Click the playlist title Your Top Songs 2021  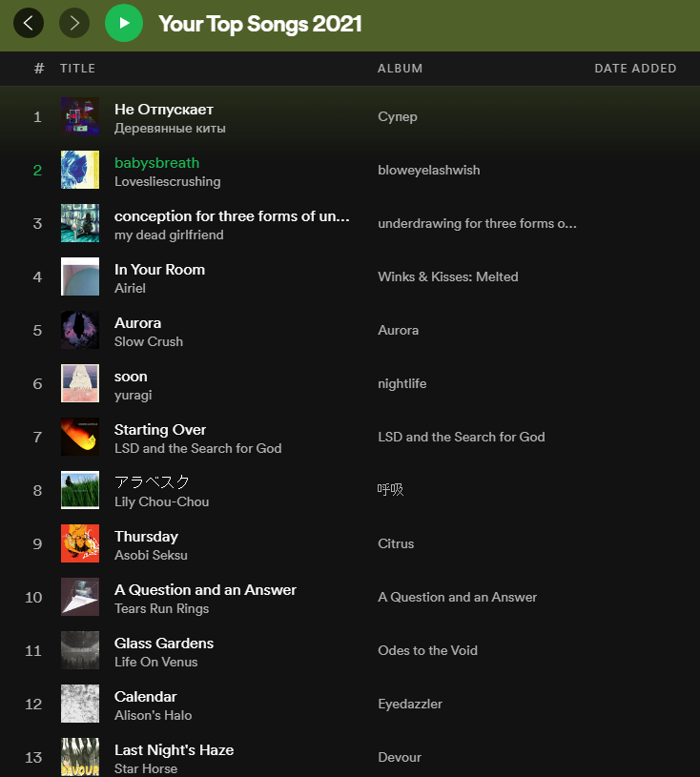pyautogui.click(x=260, y=24)
